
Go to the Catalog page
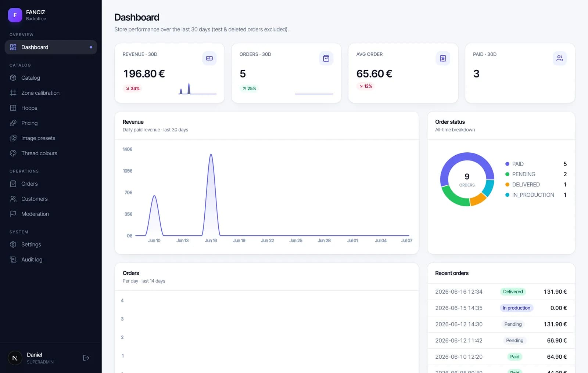(x=51, y=78)
